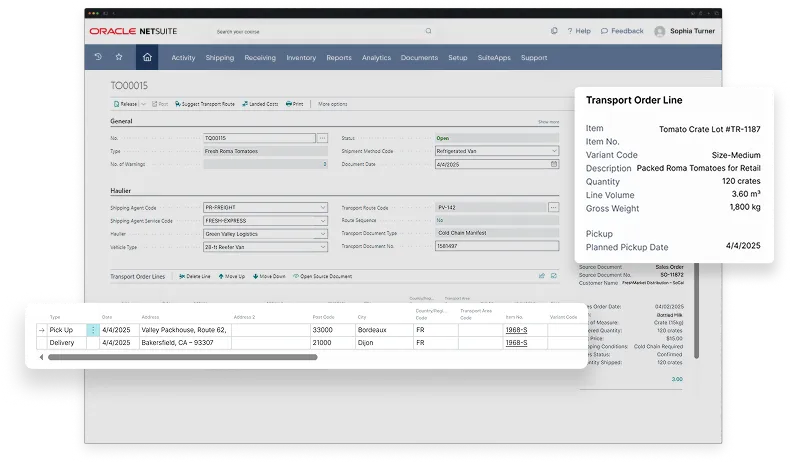Click the Pick Up row options dots
This screenshot has height=463, width=791.
click(x=93, y=329)
